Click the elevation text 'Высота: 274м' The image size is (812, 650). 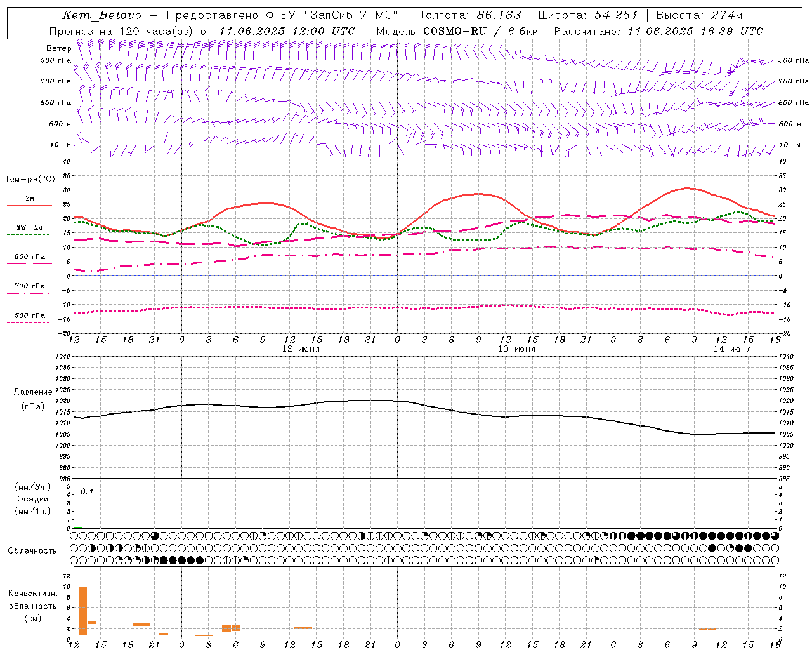(699, 15)
